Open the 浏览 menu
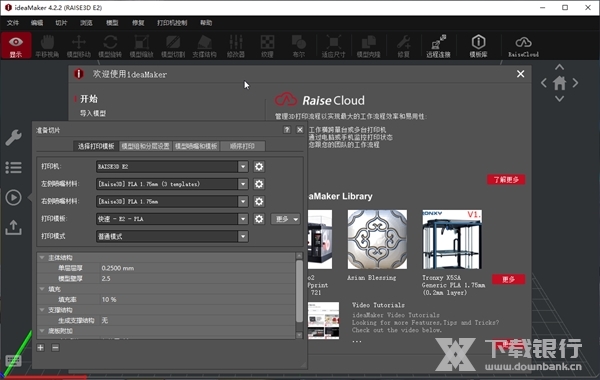The height and width of the screenshot is (380, 600). [x=86, y=23]
